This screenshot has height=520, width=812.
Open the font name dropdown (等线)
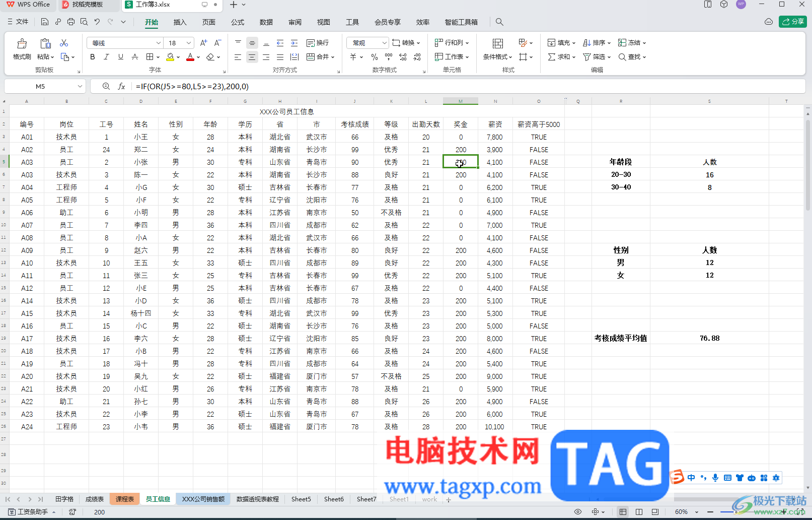tap(158, 43)
